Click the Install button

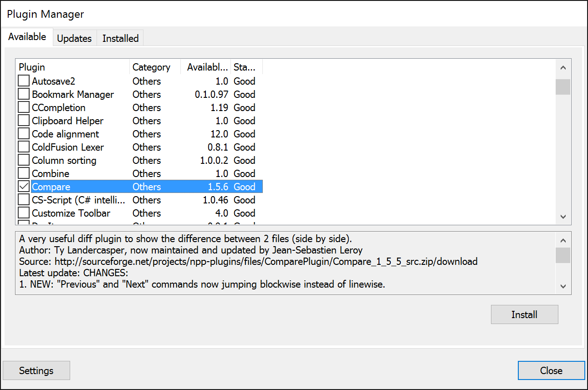[524, 314]
